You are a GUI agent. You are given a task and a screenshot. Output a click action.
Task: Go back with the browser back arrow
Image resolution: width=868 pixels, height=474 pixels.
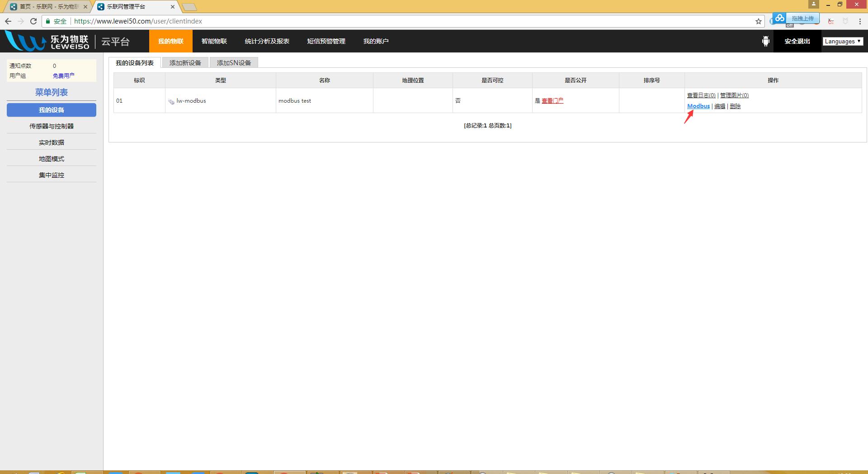[x=8, y=21]
